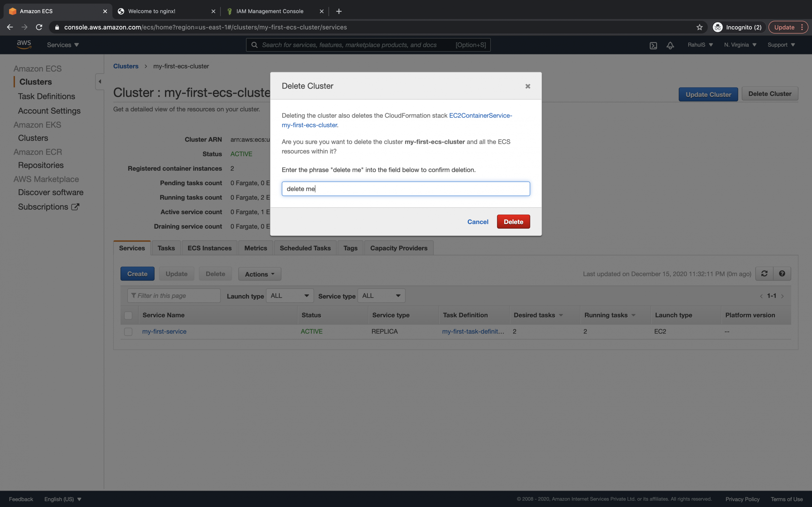
Task: Check the select-all services checkbox
Action: (x=128, y=315)
